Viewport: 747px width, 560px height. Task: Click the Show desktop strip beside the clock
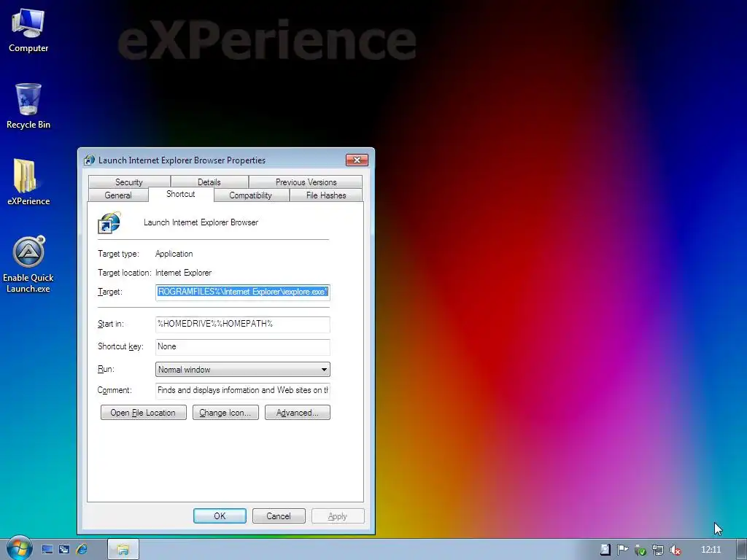[741, 550]
